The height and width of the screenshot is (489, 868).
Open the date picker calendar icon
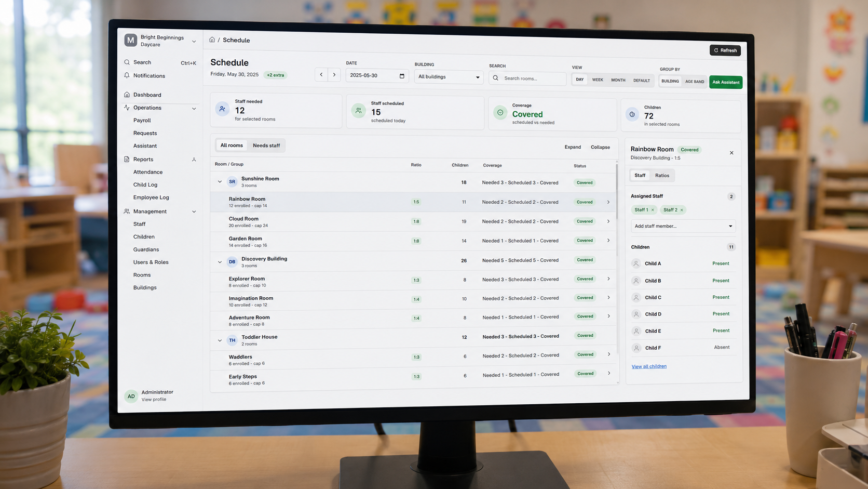point(402,76)
